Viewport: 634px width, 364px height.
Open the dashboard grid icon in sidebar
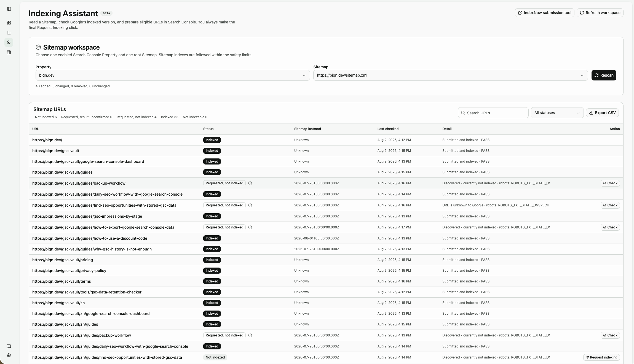pos(9,23)
